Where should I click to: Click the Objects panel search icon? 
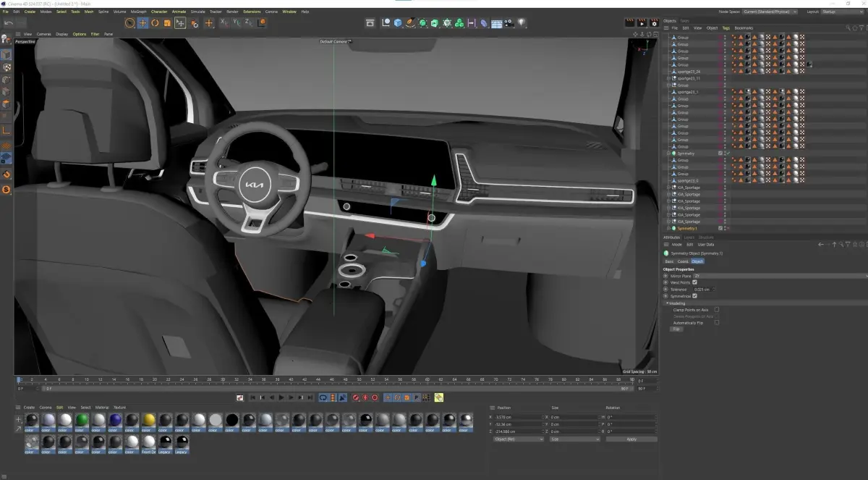[x=848, y=28]
